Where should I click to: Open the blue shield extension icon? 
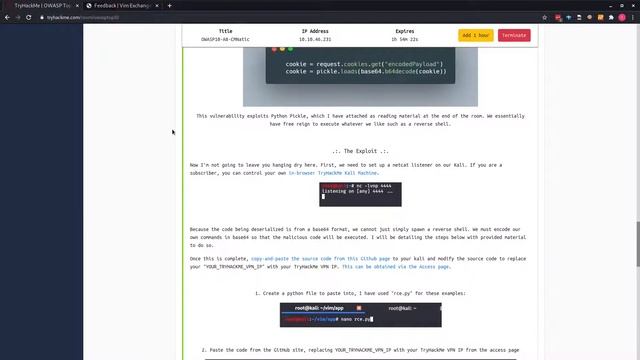tap(569, 18)
